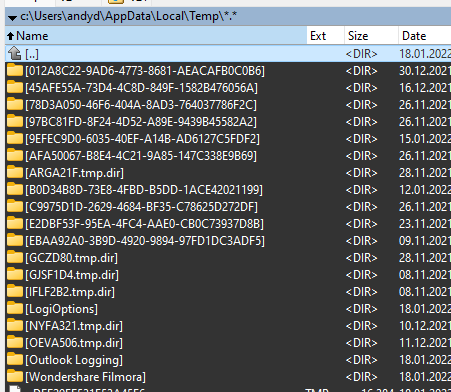Click <DIR> size cell of LogiOptions row
The height and width of the screenshot is (392, 451).
coord(362,309)
